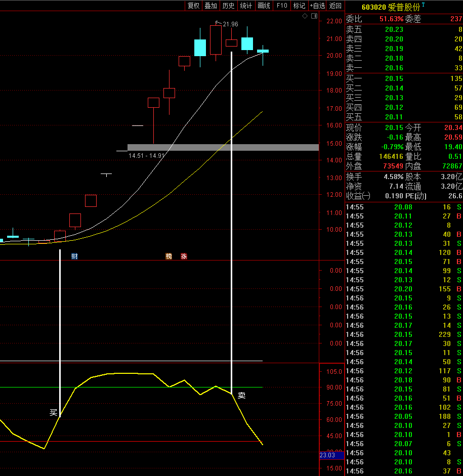The width and height of the screenshot is (463, 476).
Task: Click the gray 14.51-14.91 gap band
Action: tap(223, 147)
